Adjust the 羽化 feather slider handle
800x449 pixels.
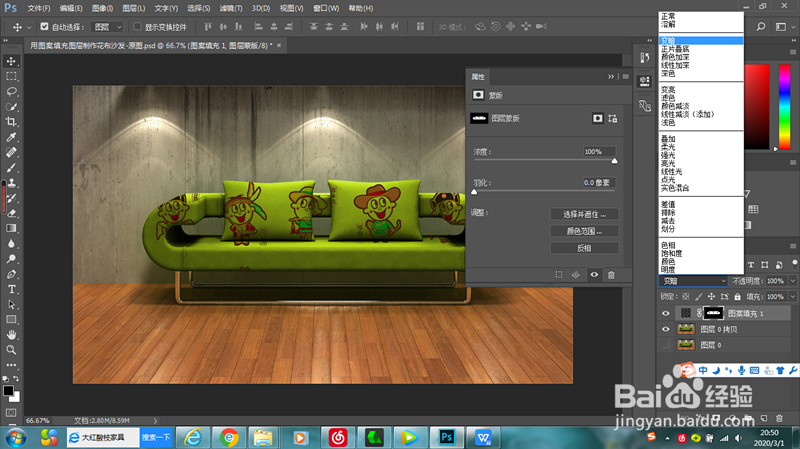[474, 192]
